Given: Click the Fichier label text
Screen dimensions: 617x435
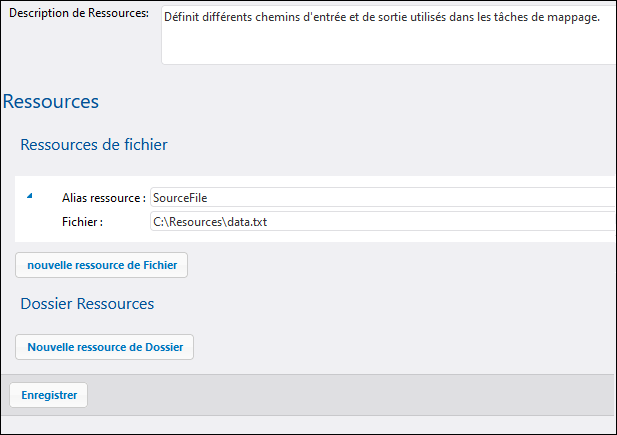Looking at the screenshot, I should coord(82,222).
